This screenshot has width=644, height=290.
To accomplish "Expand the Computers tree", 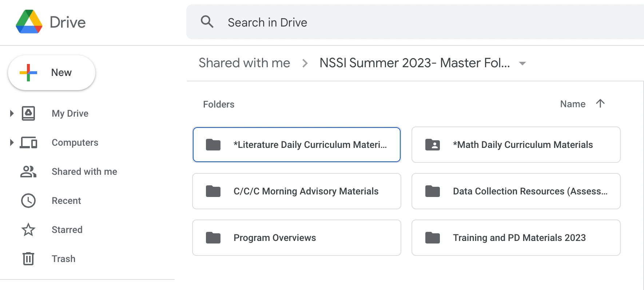I will click(x=12, y=142).
